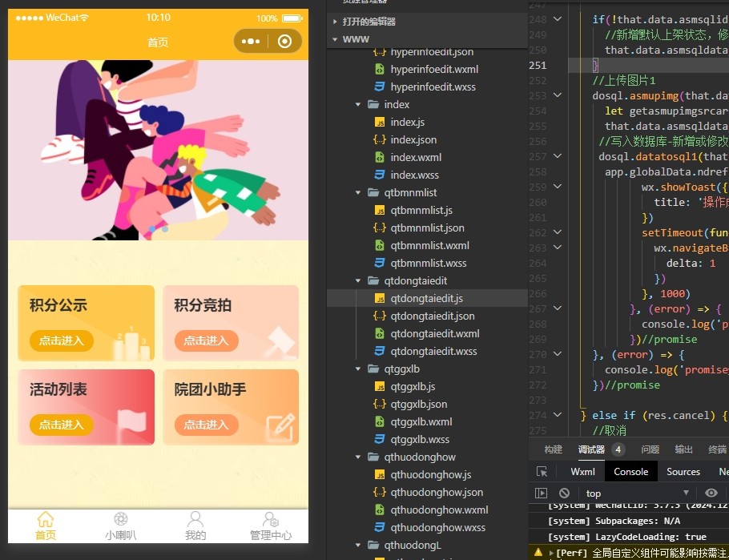Switch to the 问题 panel tab
Image resolution: width=729 pixels, height=560 pixels.
[x=650, y=449]
